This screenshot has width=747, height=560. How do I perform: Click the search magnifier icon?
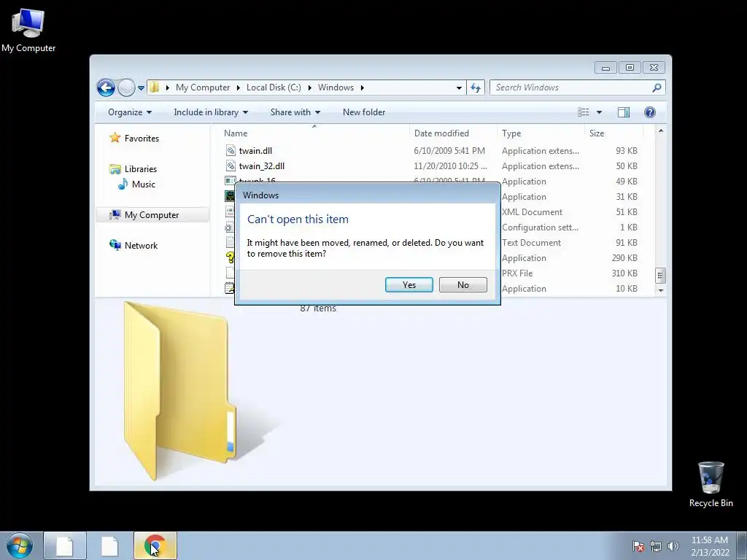pyautogui.click(x=657, y=87)
